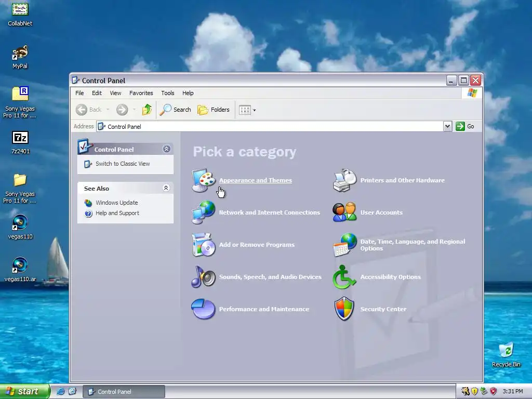Click the Appearance and Themes text link
The width and height of the screenshot is (532, 399).
pos(256,180)
